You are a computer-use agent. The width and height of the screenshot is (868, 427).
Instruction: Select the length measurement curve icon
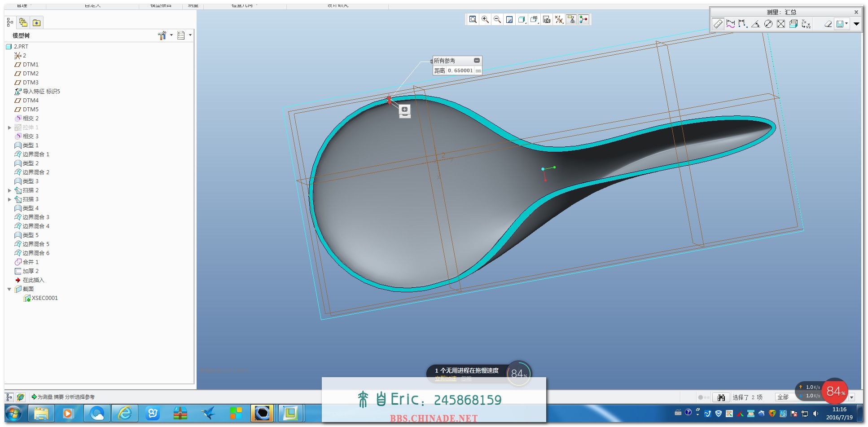click(x=731, y=24)
